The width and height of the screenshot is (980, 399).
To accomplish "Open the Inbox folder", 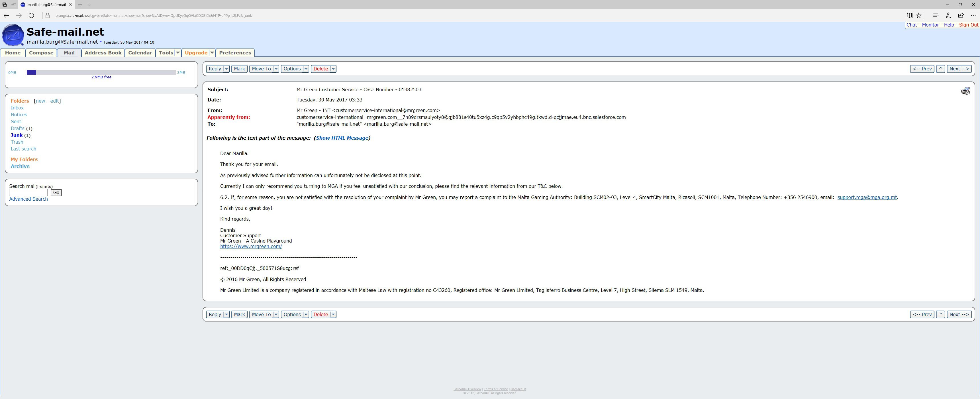I will [17, 108].
